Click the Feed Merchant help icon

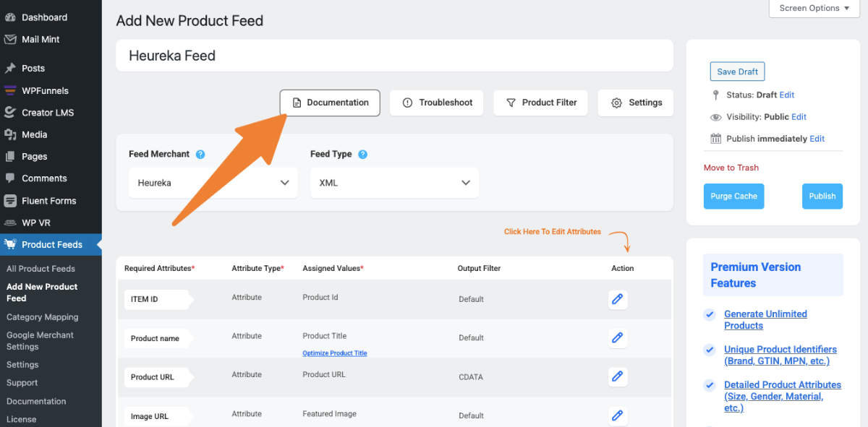tap(200, 154)
